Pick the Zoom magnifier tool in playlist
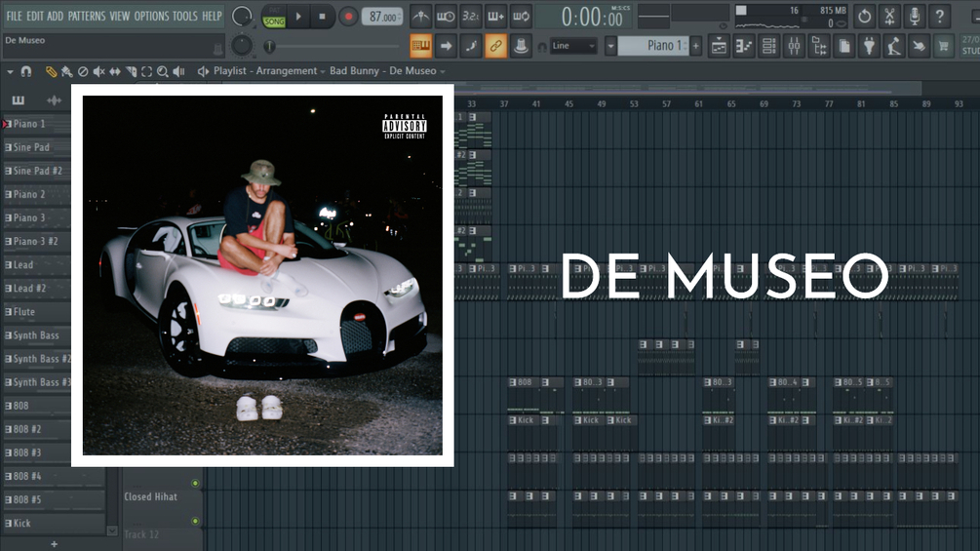This screenshot has height=551, width=980. point(163,72)
